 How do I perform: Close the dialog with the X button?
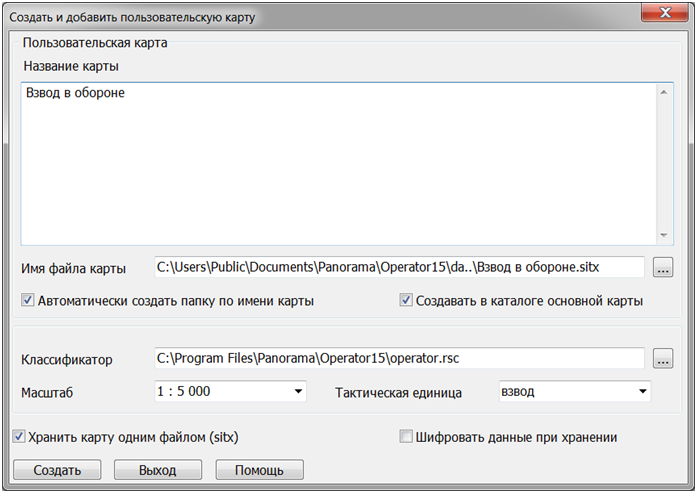coord(665,12)
